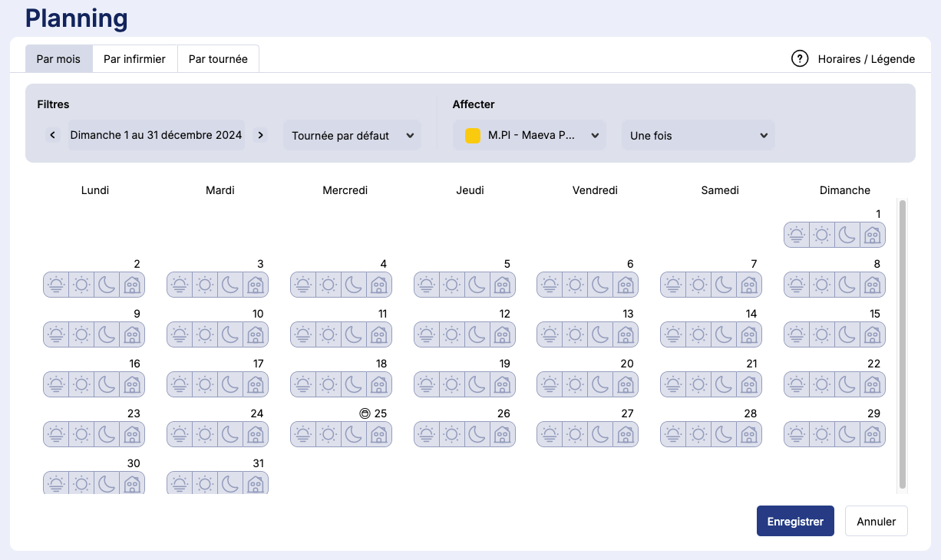Click the sunrise icon for Sunday December 1

[x=797, y=235]
